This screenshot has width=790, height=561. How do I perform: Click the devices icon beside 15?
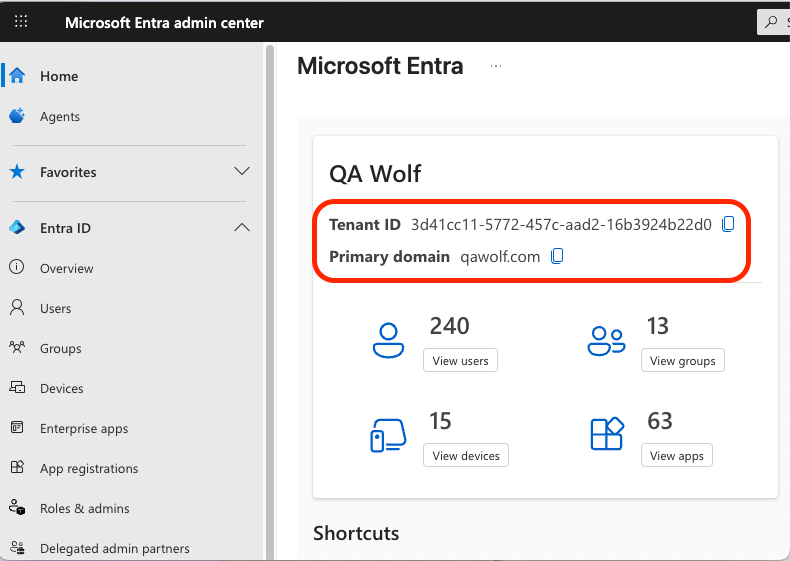tap(388, 435)
